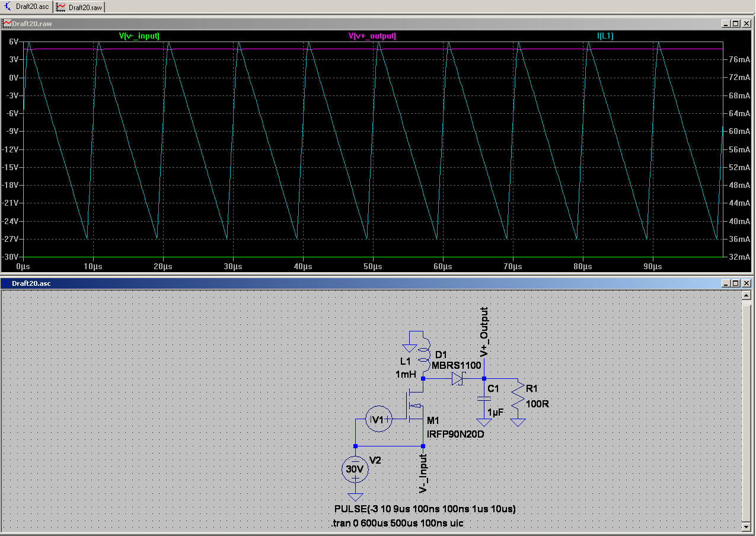Maximize the Draft20.asc schematic window
The image size is (756, 536).
pos(736,283)
